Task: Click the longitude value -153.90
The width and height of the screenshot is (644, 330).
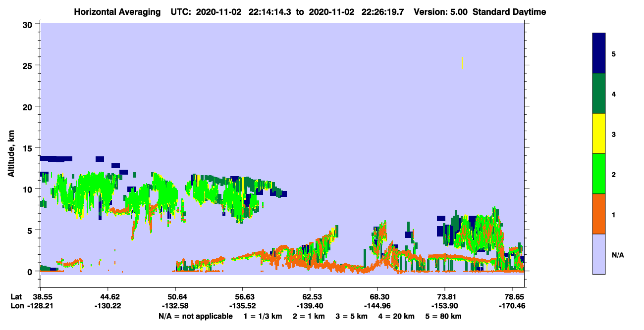Action: coord(444,306)
